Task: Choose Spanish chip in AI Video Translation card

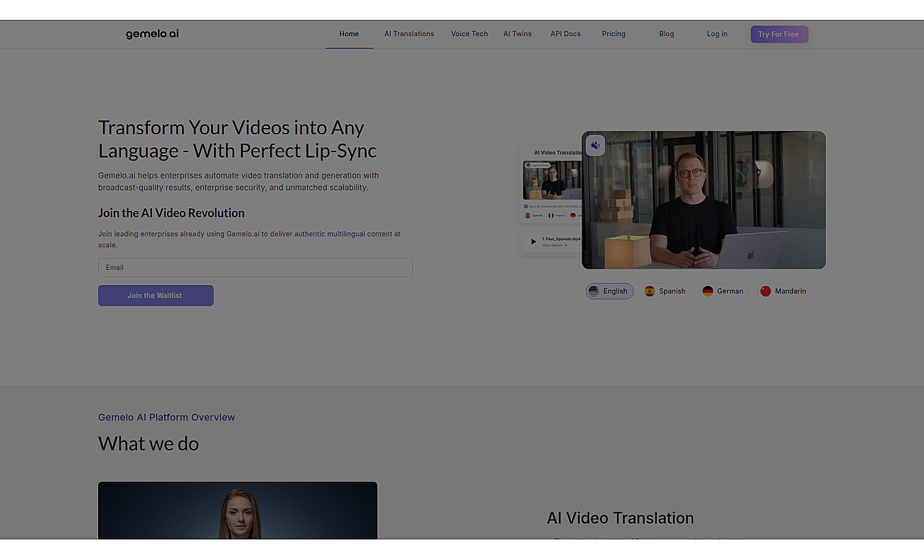Action: tap(534, 215)
